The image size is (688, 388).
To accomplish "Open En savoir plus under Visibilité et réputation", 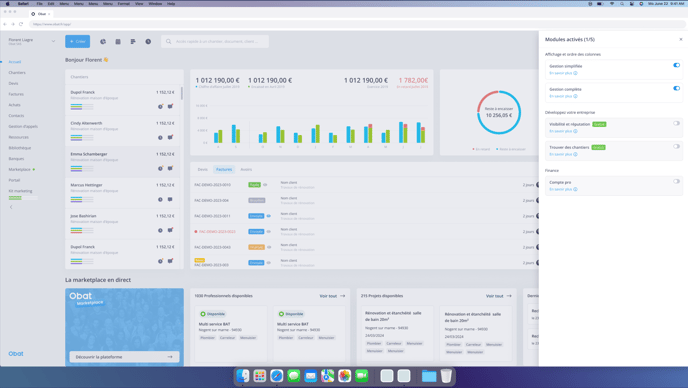I will point(560,131).
